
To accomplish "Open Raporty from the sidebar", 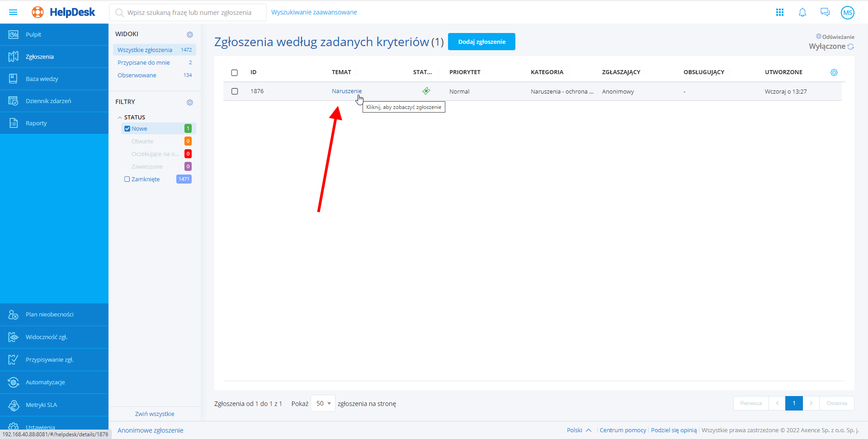I will [36, 123].
